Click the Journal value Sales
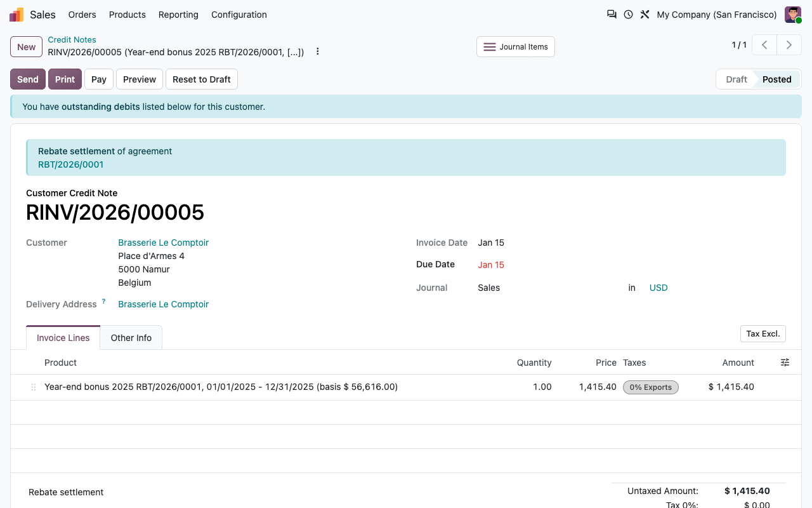 [489, 288]
